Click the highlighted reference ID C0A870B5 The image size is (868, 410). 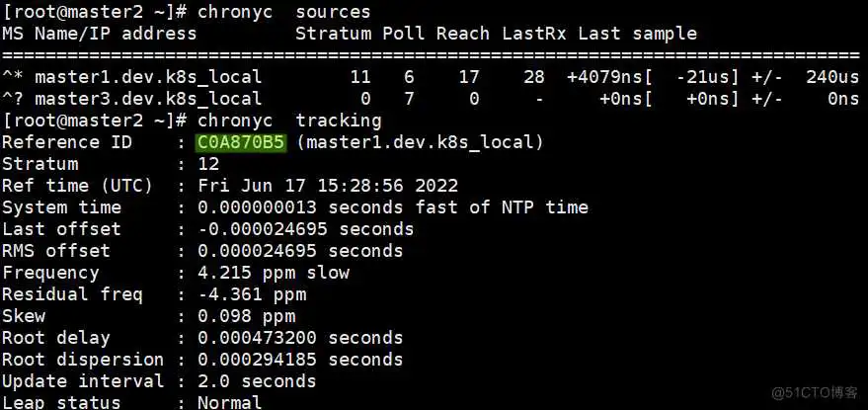[241, 142]
